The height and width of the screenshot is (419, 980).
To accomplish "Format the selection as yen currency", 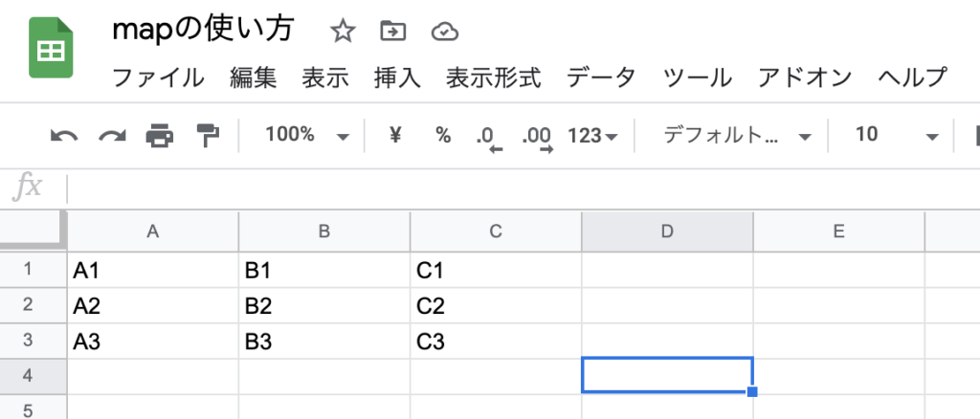I will (395, 134).
